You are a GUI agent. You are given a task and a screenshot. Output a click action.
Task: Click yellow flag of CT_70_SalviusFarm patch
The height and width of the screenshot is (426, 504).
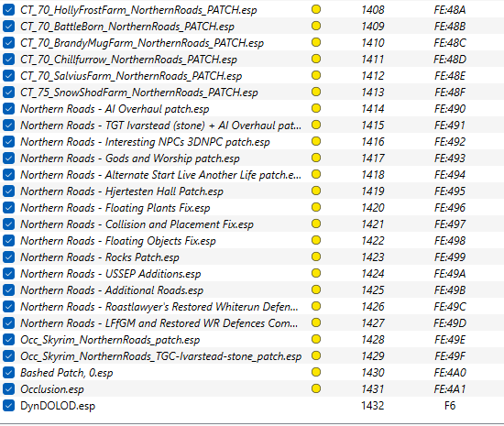pos(316,75)
